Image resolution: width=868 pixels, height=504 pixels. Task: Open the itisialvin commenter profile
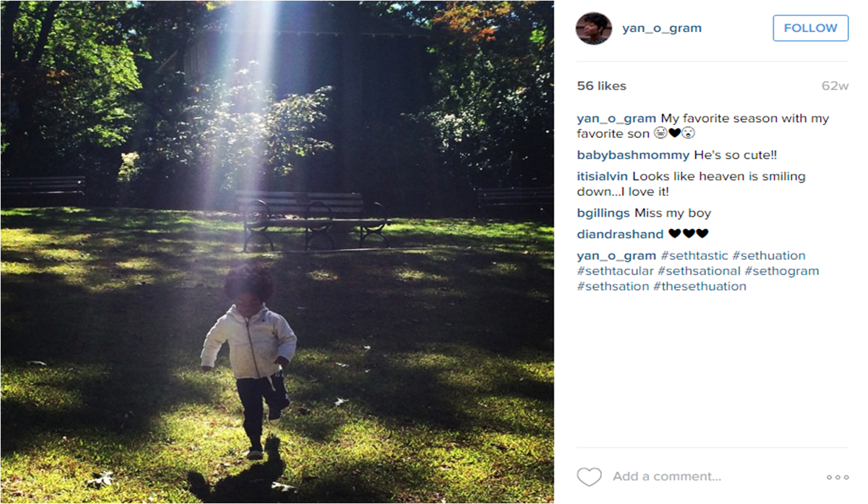point(603,177)
